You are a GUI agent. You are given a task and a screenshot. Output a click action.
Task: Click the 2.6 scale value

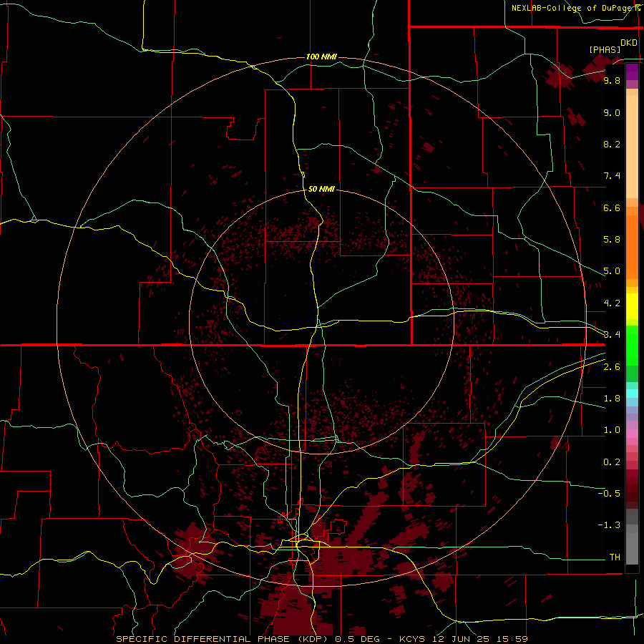point(612,367)
